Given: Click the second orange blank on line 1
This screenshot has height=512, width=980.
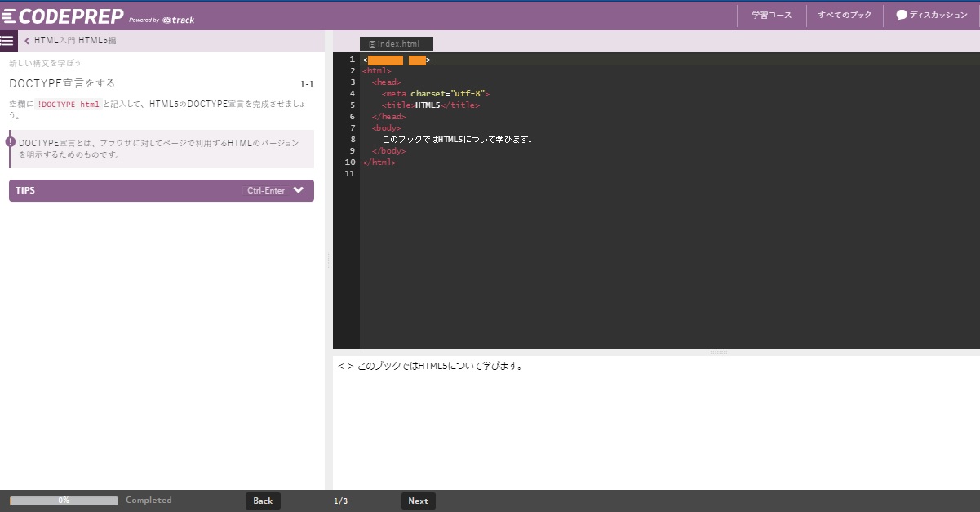Looking at the screenshot, I should (x=418, y=59).
